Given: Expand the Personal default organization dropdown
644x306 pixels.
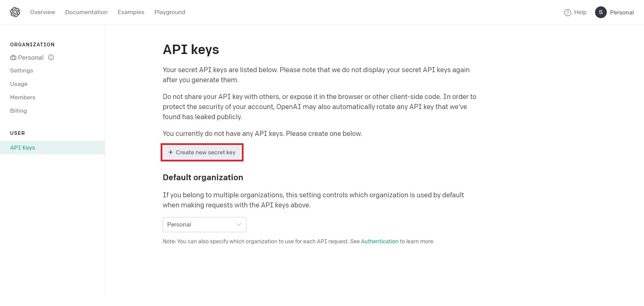Looking at the screenshot, I should point(204,224).
